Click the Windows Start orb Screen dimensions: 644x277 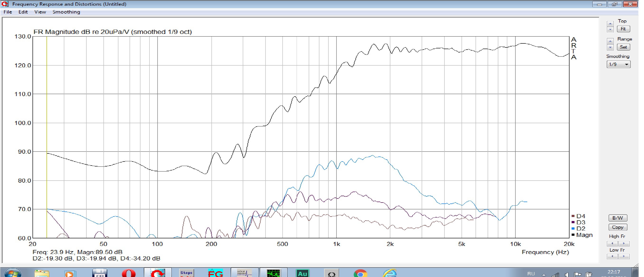click(x=13, y=273)
